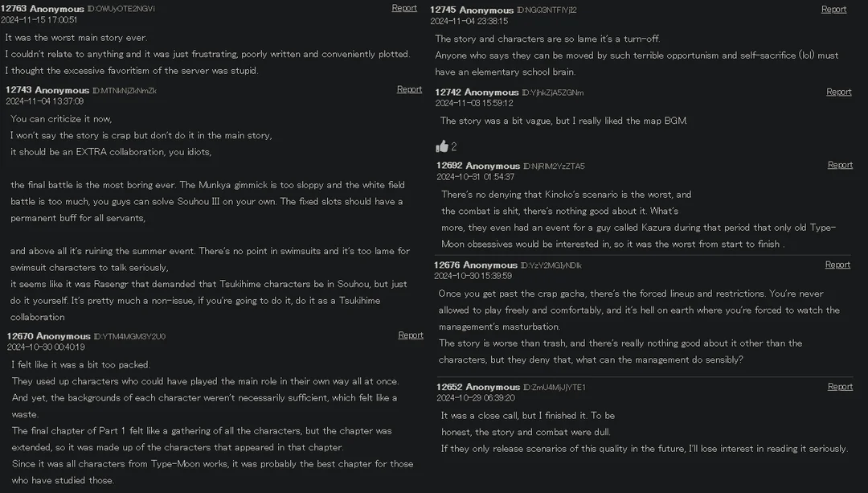Click the thumbs-up icon under comment 12742
The image size is (868, 493).
pyautogui.click(x=442, y=146)
